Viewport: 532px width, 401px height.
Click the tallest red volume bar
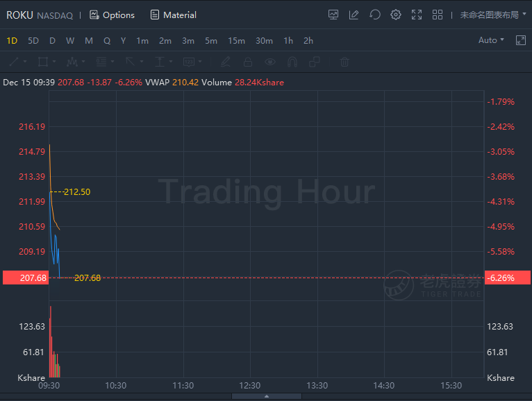[x=51, y=341]
